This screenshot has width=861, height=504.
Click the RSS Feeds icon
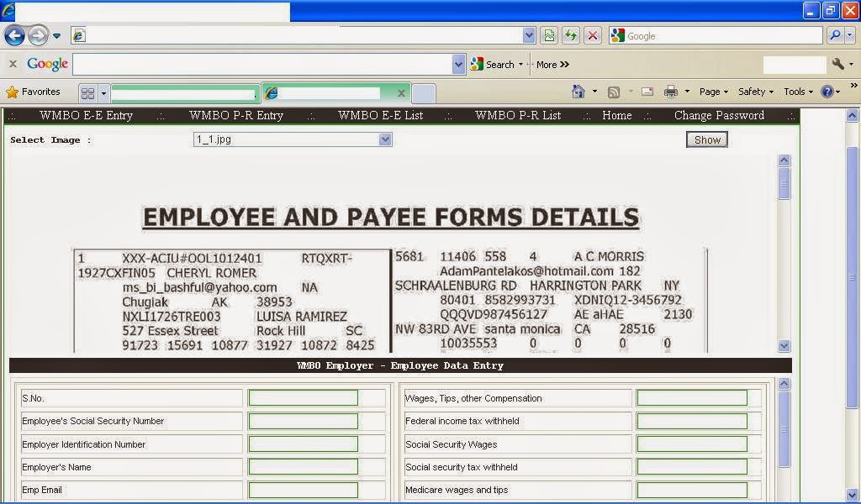(613, 92)
